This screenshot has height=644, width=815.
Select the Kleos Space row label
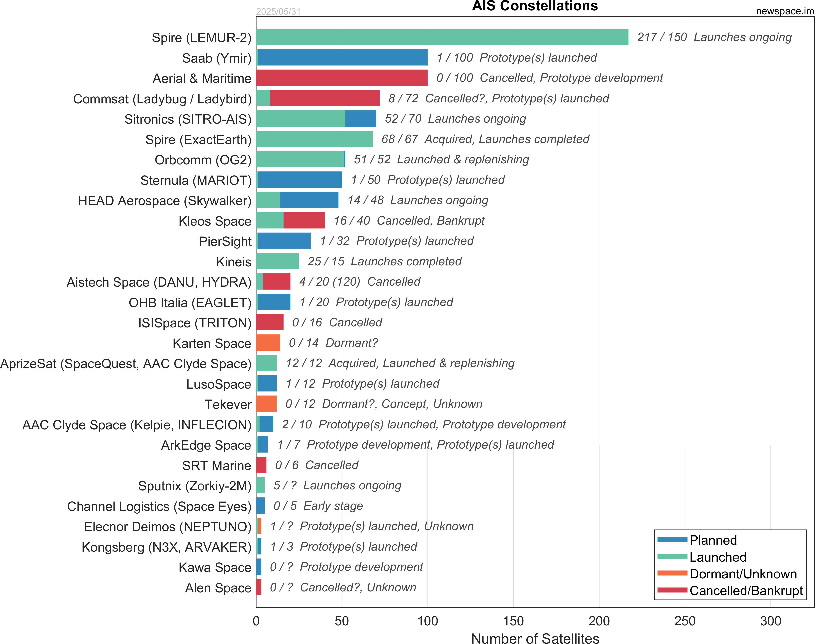coord(215,221)
